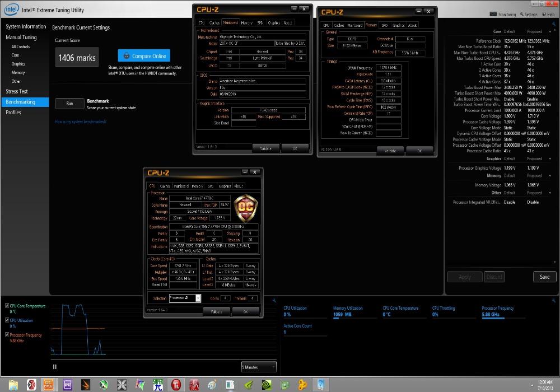Toggle CPU Core Temperature graph checkbox

coord(7,306)
